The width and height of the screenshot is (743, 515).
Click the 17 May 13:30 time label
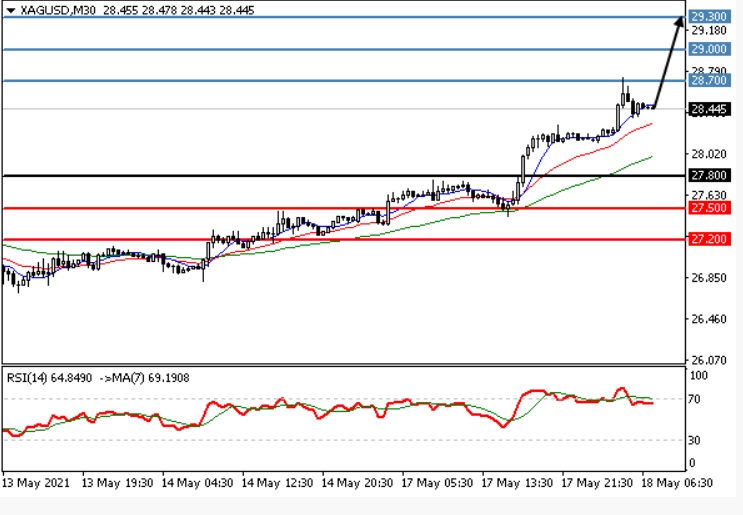coord(517,483)
